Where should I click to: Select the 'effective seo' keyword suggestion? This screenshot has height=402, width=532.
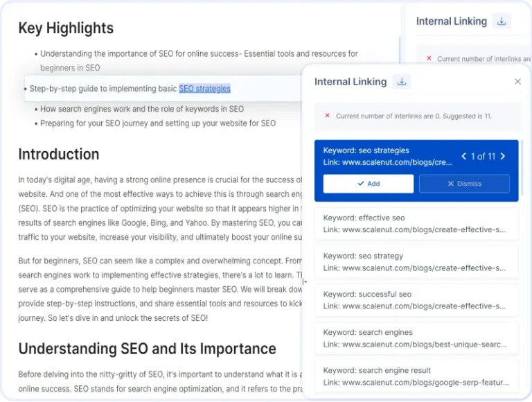416,224
